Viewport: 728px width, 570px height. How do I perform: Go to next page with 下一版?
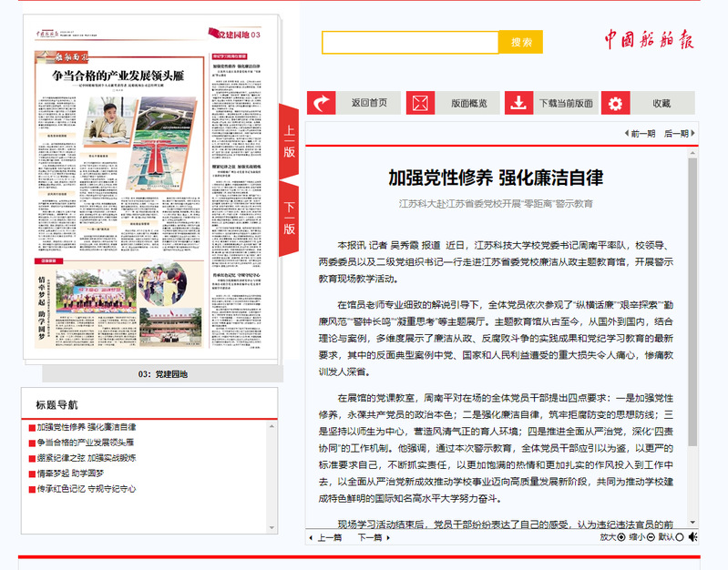pyautogui.click(x=289, y=219)
